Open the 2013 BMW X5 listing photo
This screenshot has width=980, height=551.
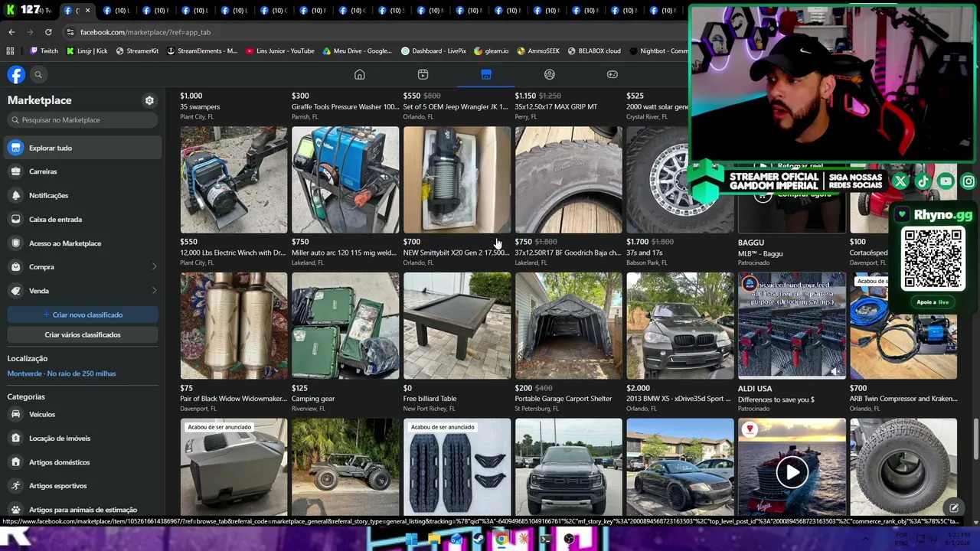[680, 326]
